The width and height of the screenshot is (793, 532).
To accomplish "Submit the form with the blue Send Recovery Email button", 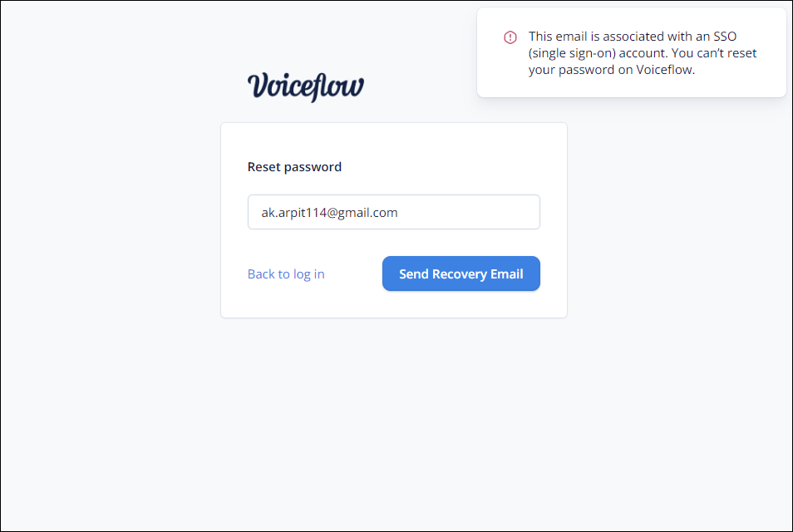I will [x=461, y=273].
